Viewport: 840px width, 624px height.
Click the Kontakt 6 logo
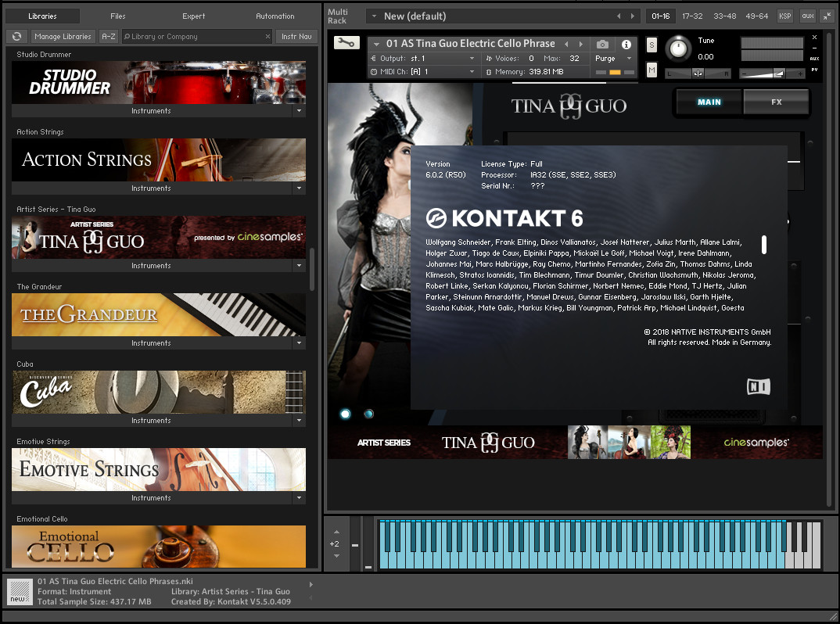(504, 218)
